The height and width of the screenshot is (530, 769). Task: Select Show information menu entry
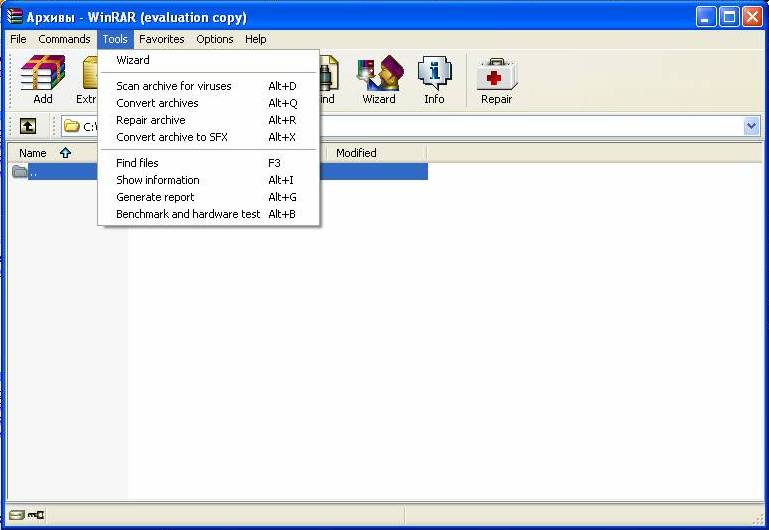[x=209, y=180]
